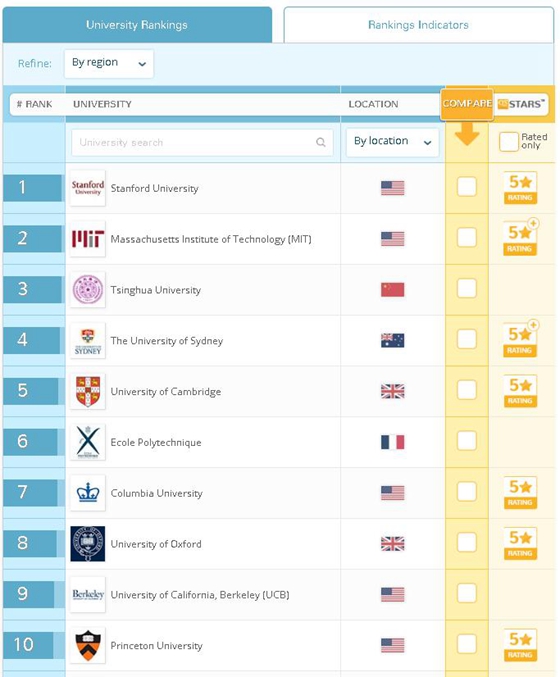The width and height of the screenshot is (560, 677).
Task: Click the France flag for Ecole Polytechnique
Action: coord(392,442)
